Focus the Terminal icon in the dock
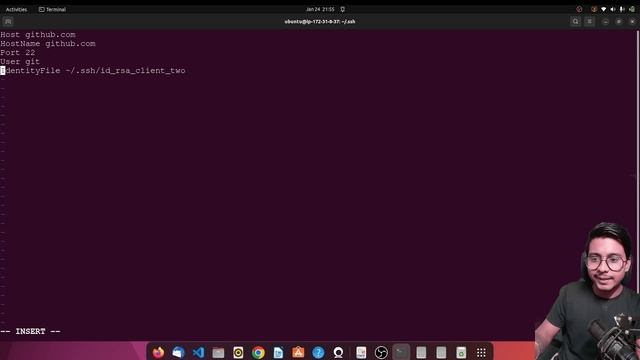Image resolution: width=640 pixels, height=360 pixels. tap(401, 352)
